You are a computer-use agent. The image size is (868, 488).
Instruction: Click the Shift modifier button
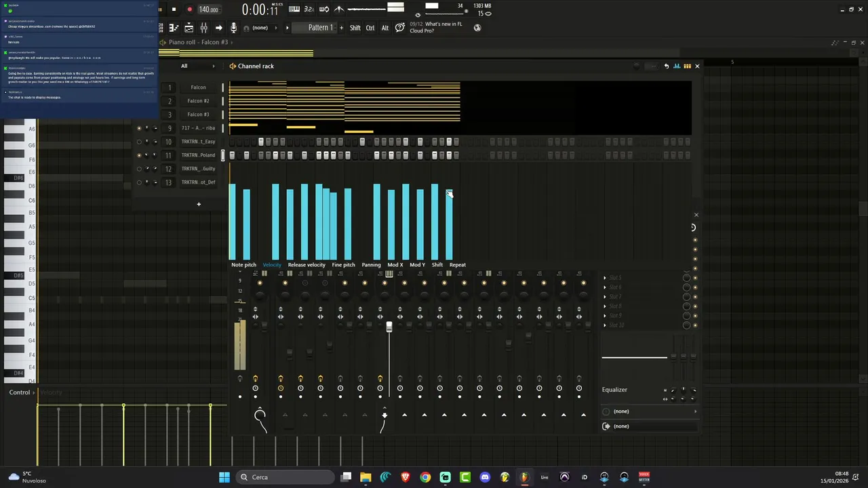355,28
